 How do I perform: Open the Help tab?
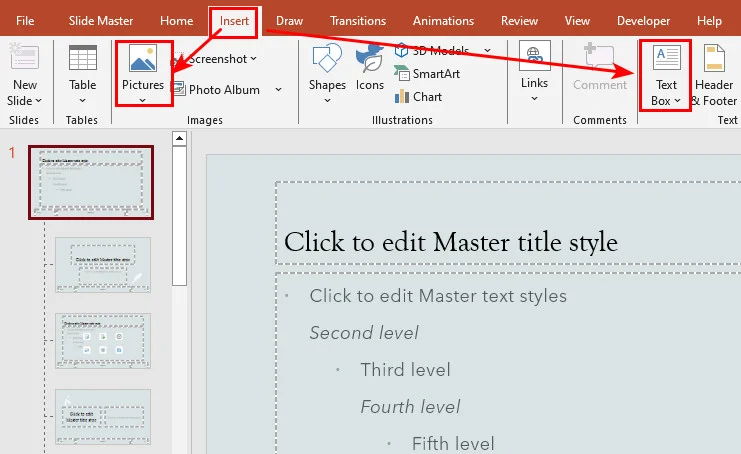point(709,21)
